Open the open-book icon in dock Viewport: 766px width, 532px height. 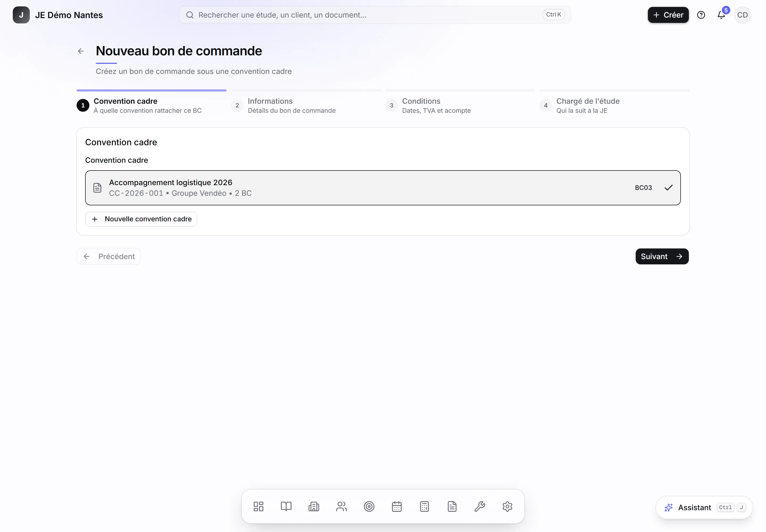point(286,506)
